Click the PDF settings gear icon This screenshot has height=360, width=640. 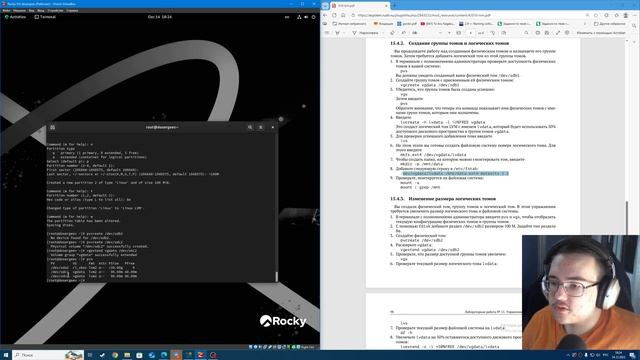[567, 33]
